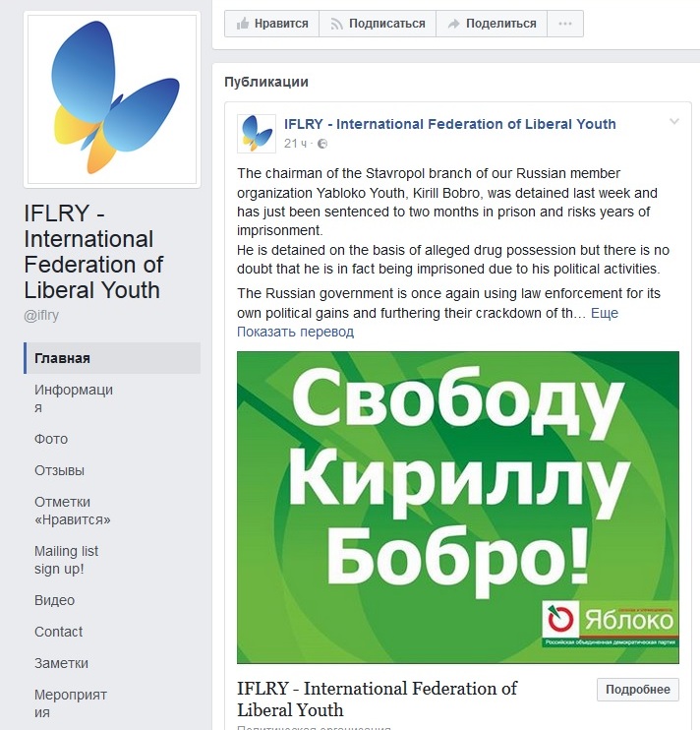Open the Contact sidebar section
The image size is (700, 730).
point(58,632)
